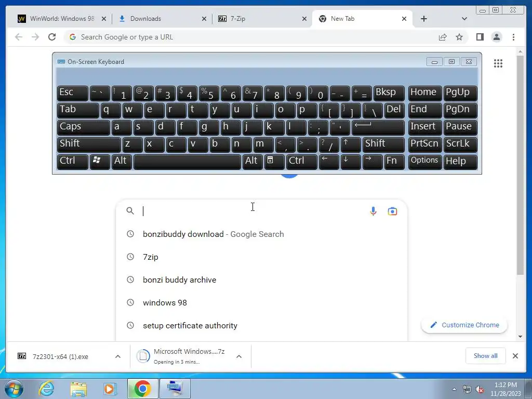
Task: Switch to On-Screen Keyboard taskbar icon
Action: coord(175,389)
